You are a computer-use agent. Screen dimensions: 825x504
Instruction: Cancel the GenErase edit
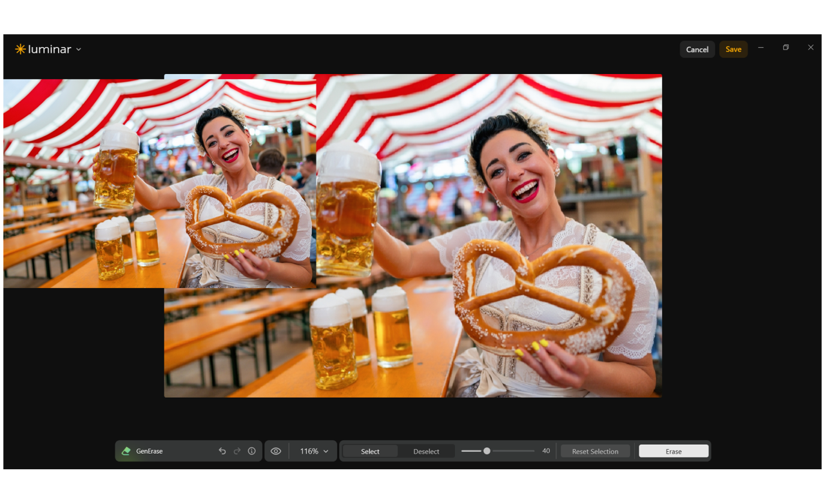(x=697, y=50)
